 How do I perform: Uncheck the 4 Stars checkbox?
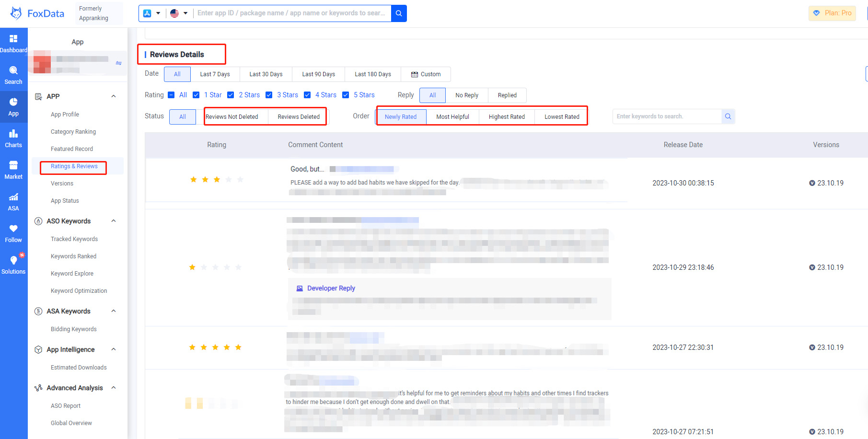tap(307, 95)
